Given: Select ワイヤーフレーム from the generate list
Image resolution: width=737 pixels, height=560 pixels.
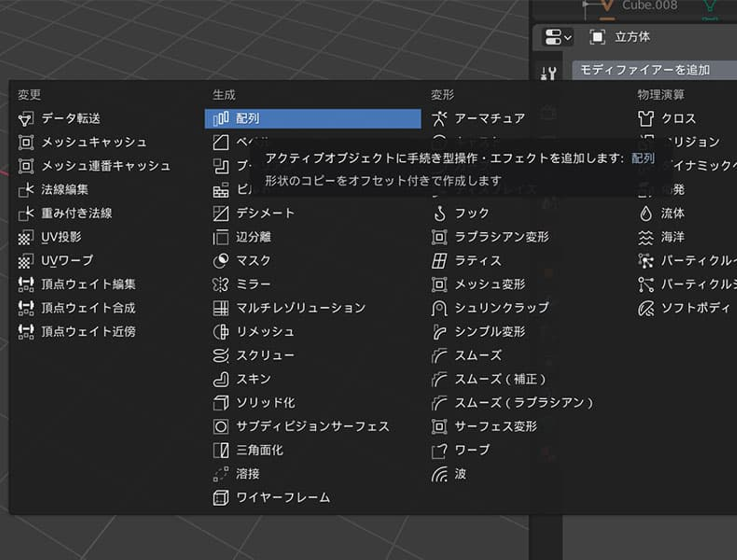Looking at the screenshot, I should click(x=283, y=498).
